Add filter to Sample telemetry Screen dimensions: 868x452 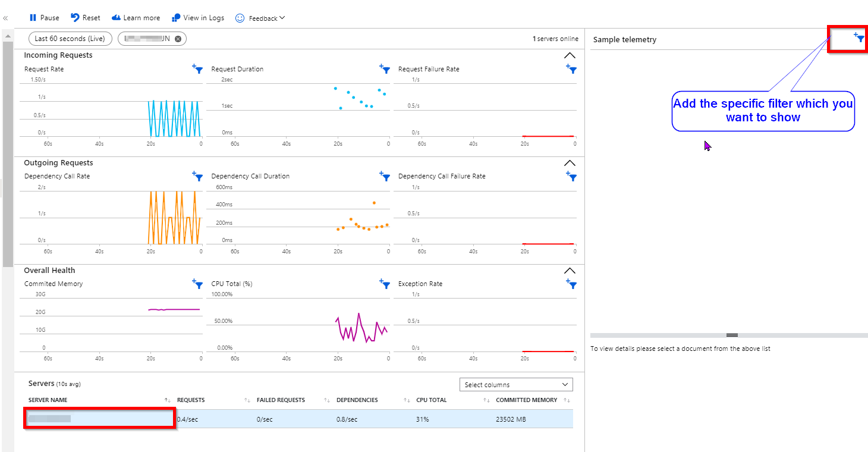tap(859, 37)
